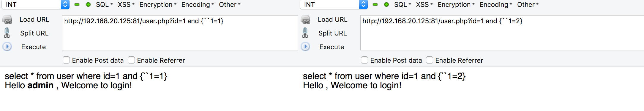Open the Other menu in left HackBar
Image resolution: width=644 pixels, height=111 pixels.
(230, 4)
